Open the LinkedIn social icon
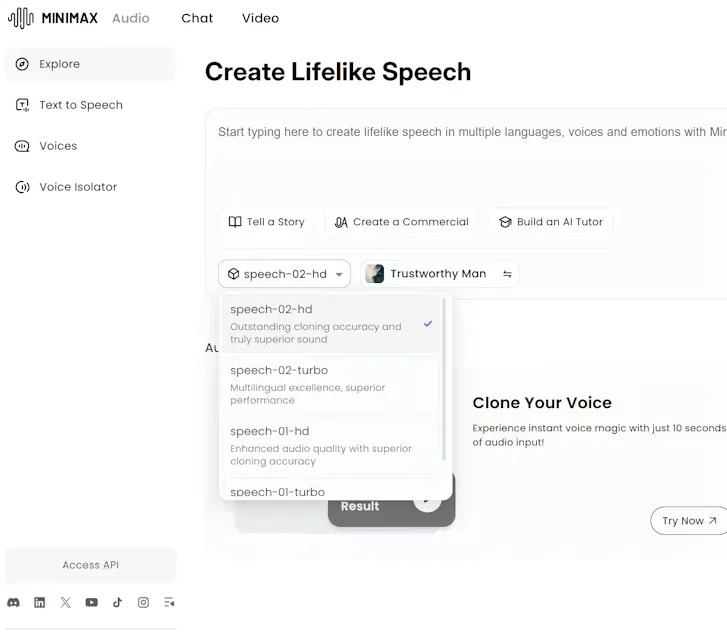 [x=39, y=602]
